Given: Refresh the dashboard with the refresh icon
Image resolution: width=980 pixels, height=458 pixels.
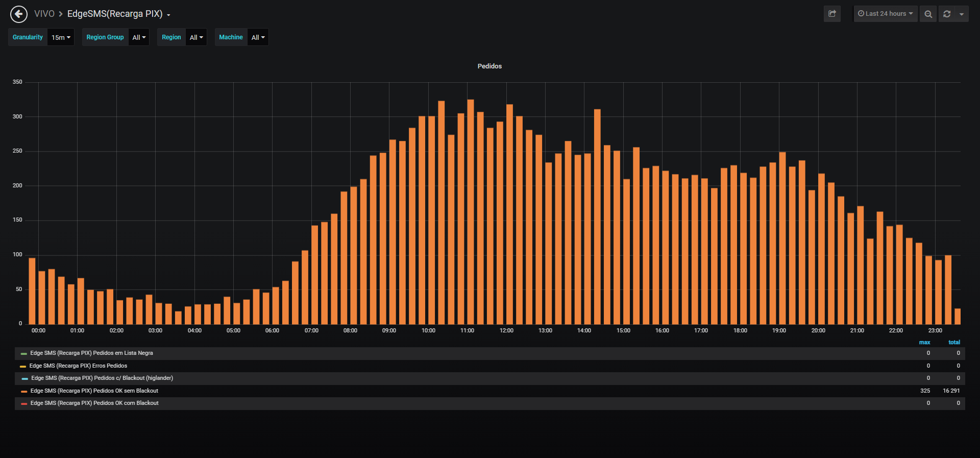Looking at the screenshot, I should pyautogui.click(x=947, y=14).
